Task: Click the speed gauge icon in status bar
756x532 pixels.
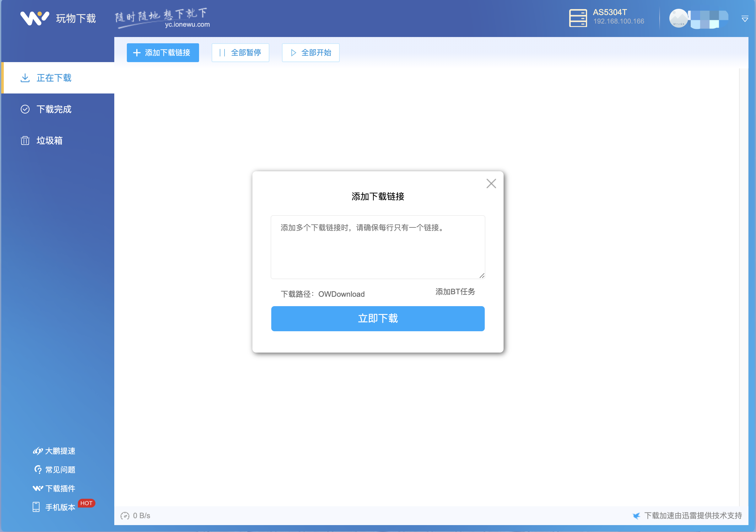Action: click(x=125, y=516)
